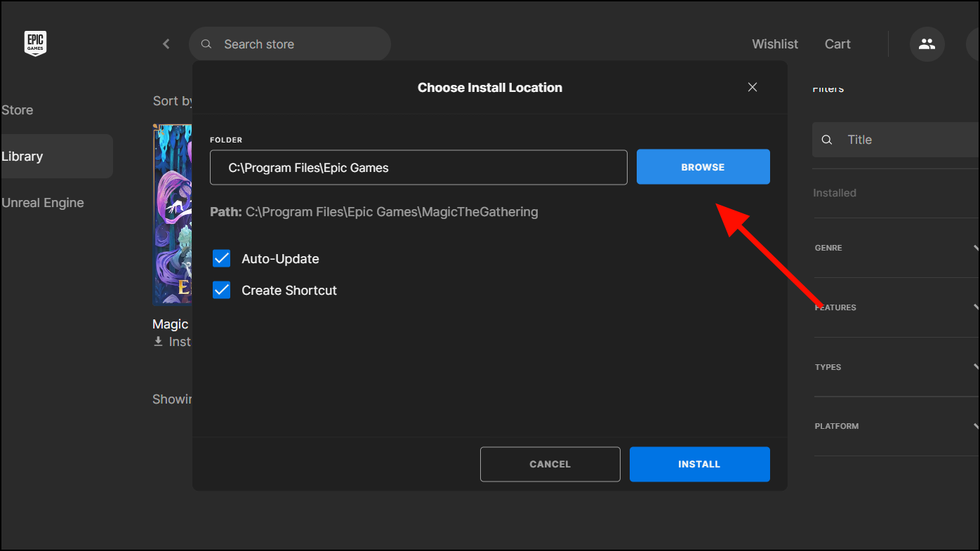Click the search icon in Title filter
The height and width of the screenshot is (551, 980).
click(827, 140)
